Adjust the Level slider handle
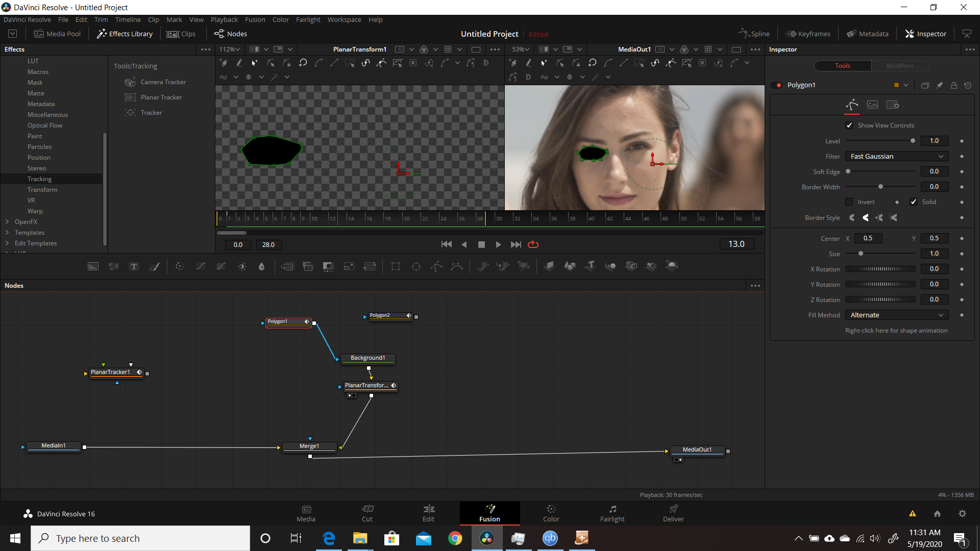This screenshot has height=551, width=980. (913, 141)
